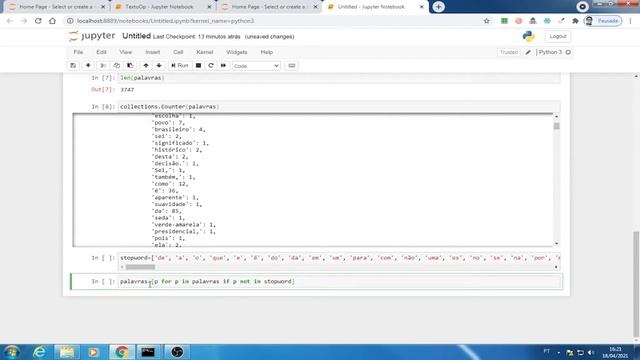Open the browser extensions puzzle icon

[x=575, y=21]
